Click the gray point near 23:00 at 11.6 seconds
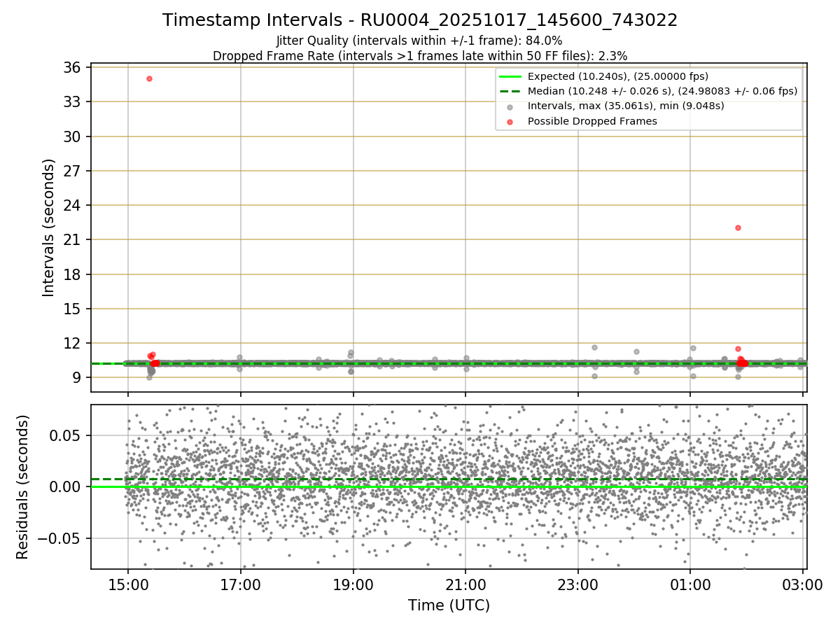 (594, 347)
